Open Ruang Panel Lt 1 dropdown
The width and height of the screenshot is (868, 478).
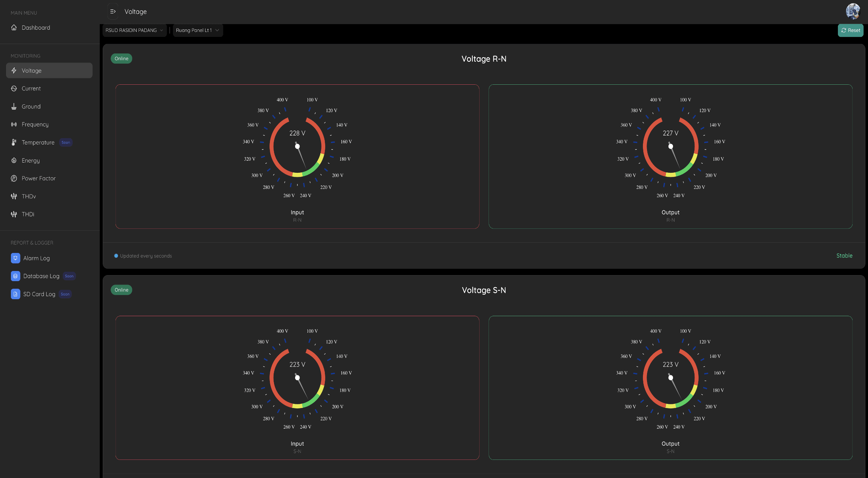[198, 30]
